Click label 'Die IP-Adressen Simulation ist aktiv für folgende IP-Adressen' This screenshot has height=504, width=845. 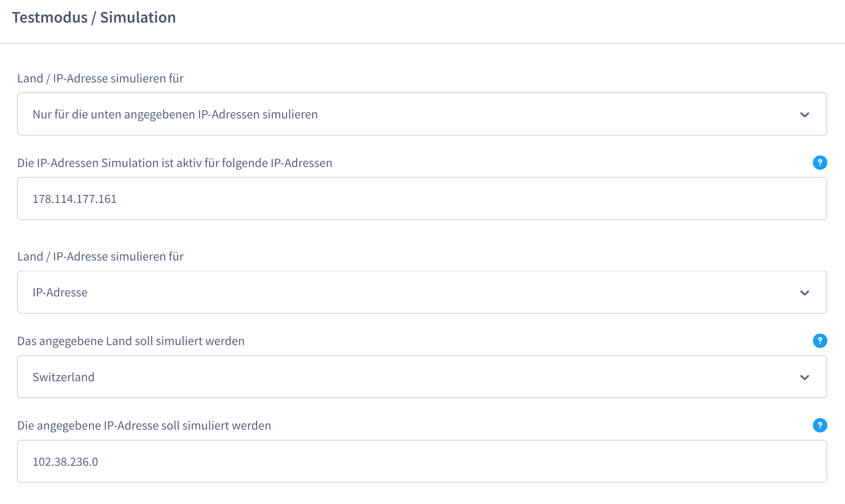click(175, 163)
